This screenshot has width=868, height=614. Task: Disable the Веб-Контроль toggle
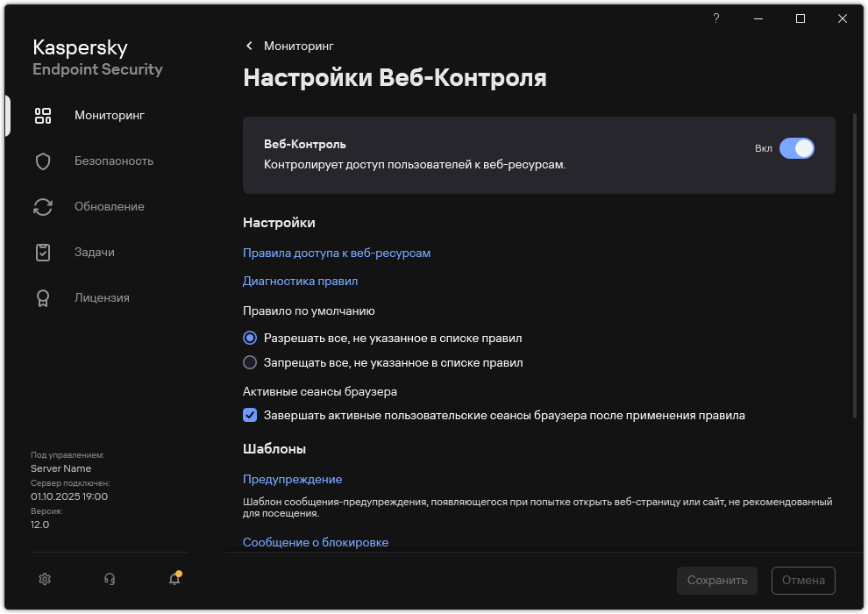click(x=797, y=148)
